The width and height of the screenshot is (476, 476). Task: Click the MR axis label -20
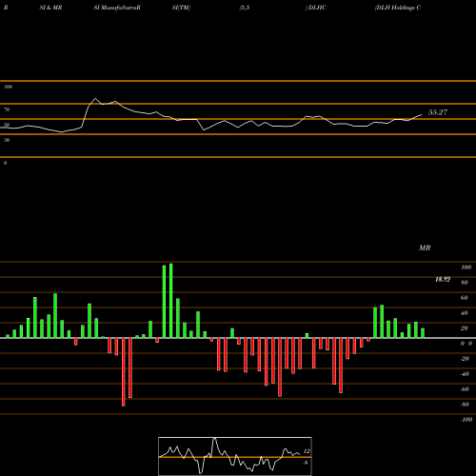[465, 359]
